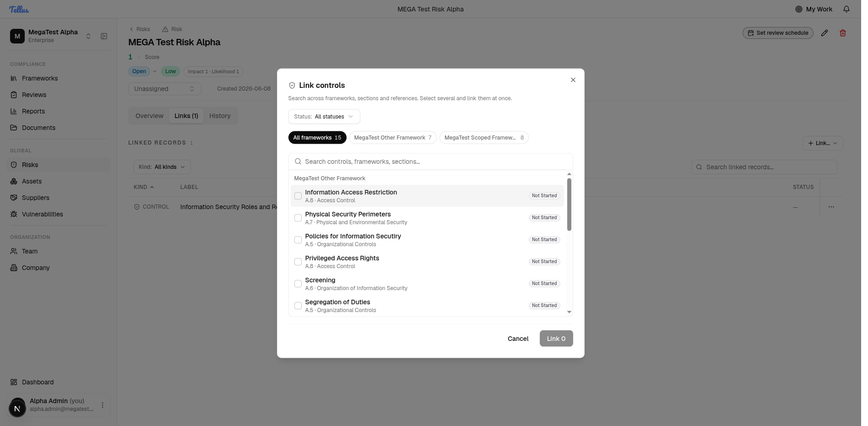Check Privileged Access Rights control
The height and width of the screenshot is (426, 868).
click(298, 262)
